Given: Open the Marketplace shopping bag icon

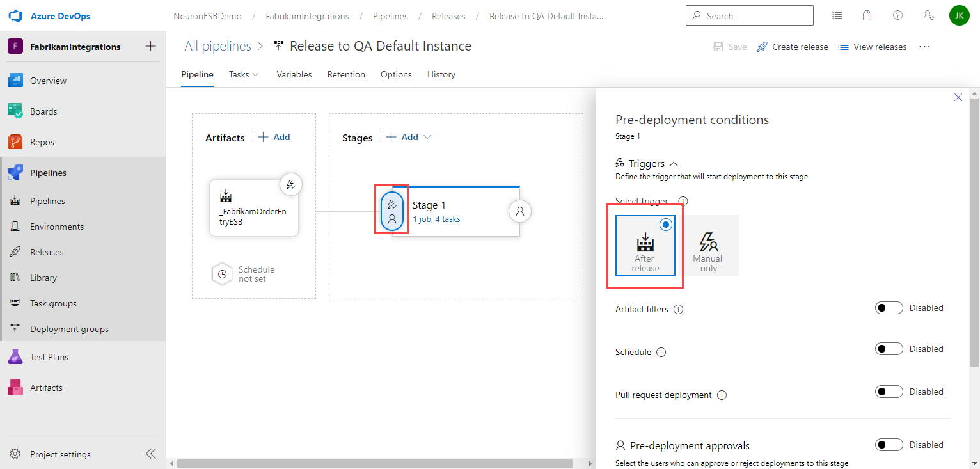Looking at the screenshot, I should pos(867,15).
